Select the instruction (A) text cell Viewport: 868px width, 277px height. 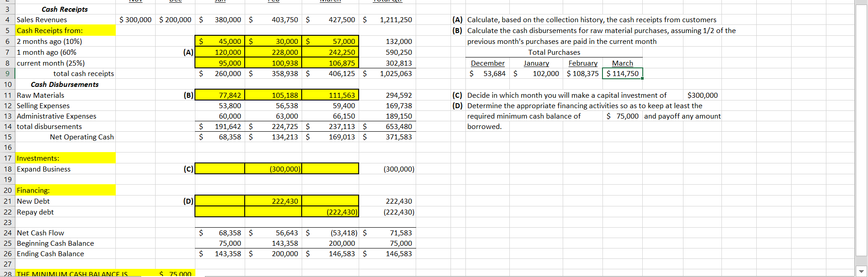click(x=592, y=19)
